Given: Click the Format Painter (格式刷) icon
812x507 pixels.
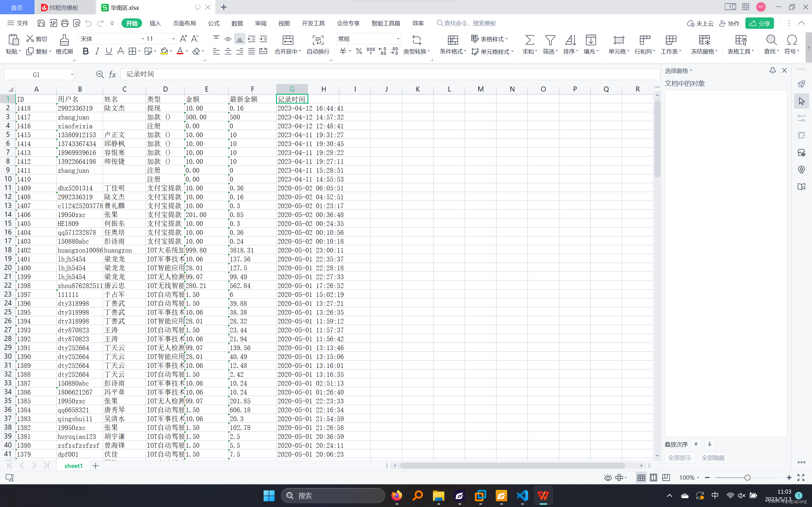Looking at the screenshot, I should 64,40.
